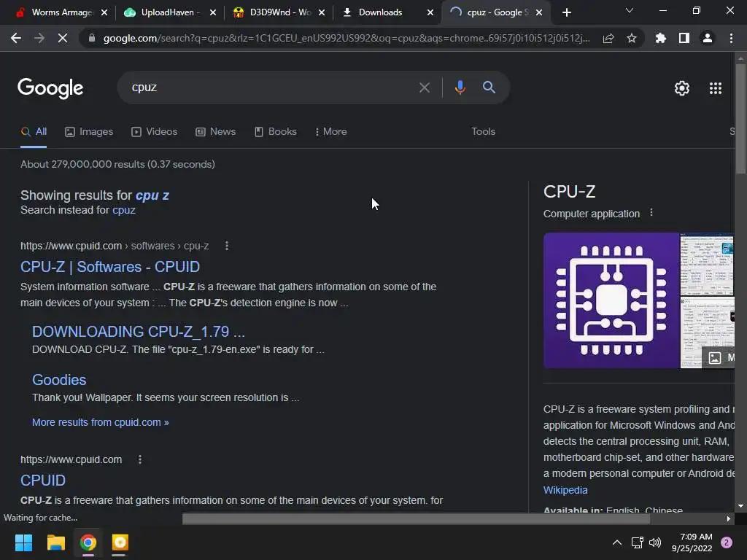Open the Google apps grid
The height and width of the screenshot is (560, 747).
tap(716, 88)
